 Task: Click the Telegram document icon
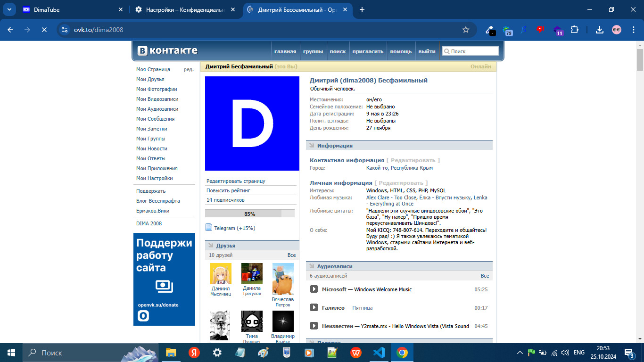click(209, 228)
